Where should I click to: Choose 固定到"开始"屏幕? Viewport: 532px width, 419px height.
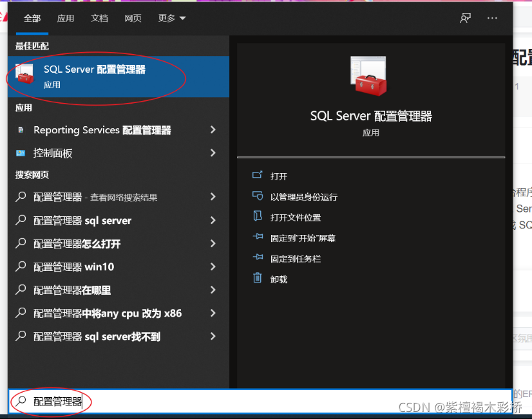tap(303, 238)
